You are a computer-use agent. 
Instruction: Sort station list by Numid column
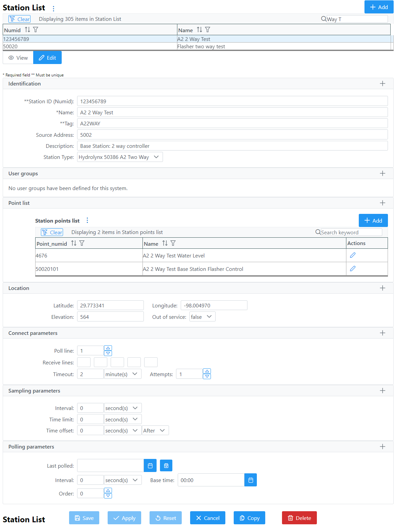click(x=27, y=30)
